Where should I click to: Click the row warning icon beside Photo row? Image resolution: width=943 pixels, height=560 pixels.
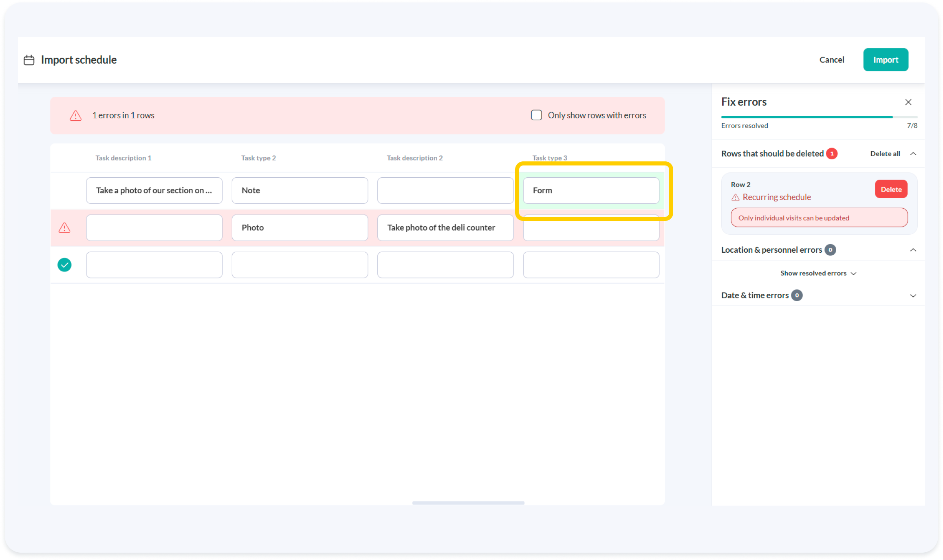click(64, 227)
